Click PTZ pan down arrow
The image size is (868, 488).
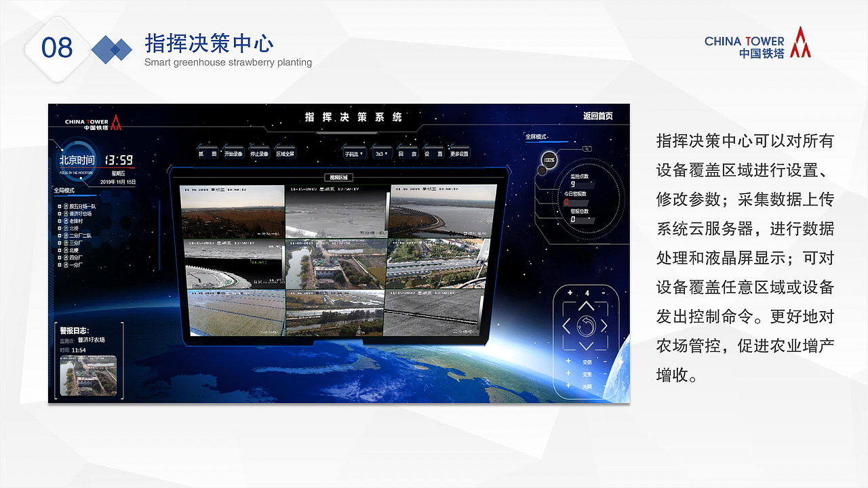coord(587,346)
